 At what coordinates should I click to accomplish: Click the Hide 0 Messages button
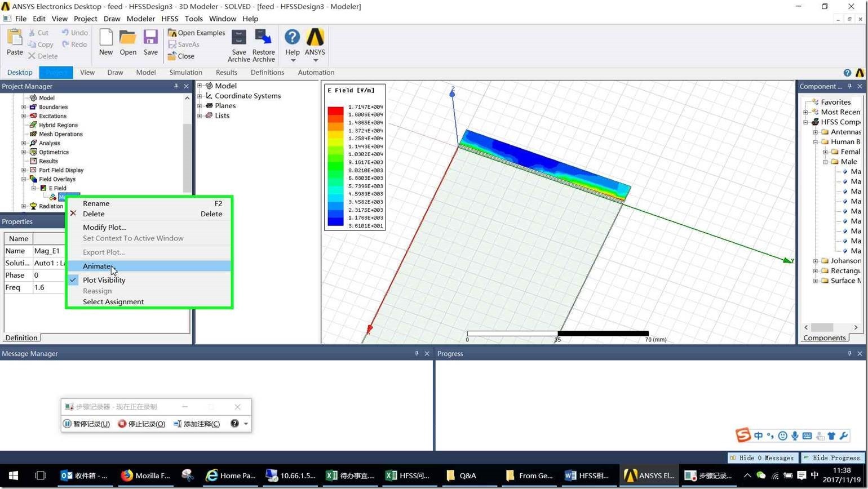point(762,458)
